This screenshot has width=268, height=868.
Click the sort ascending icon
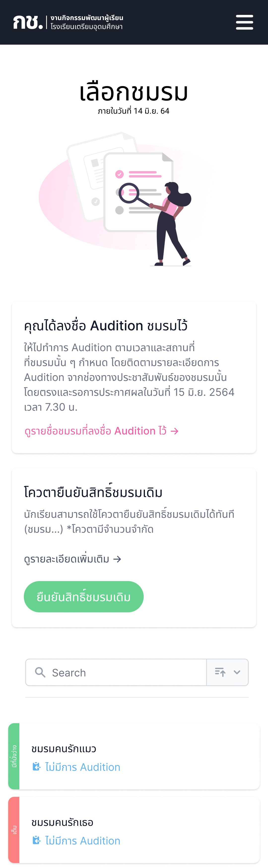coord(220,672)
